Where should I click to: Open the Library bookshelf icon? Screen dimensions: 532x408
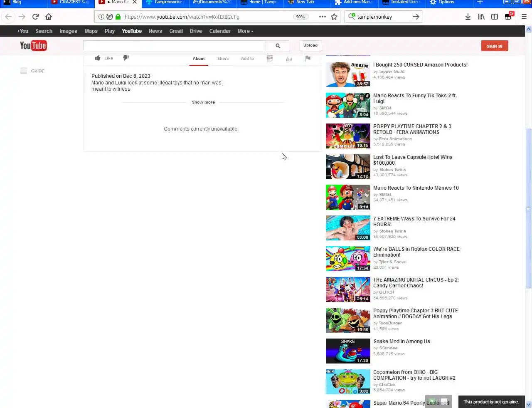[481, 17]
